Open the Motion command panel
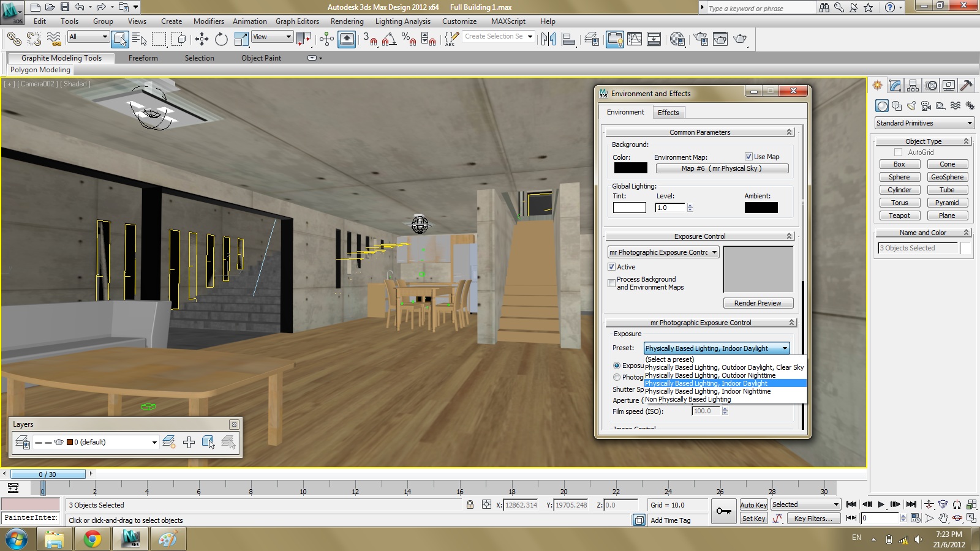The image size is (980, 551). (x=931, y=86)
